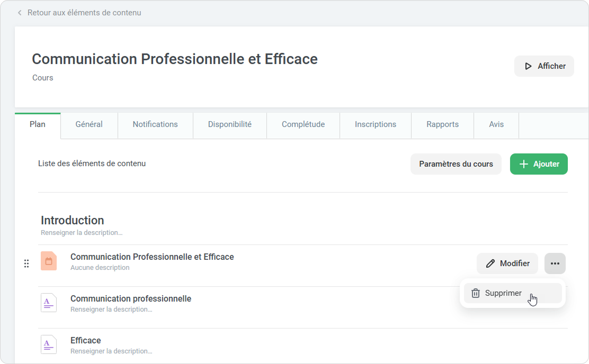Click the Afficher play button

pyautogui.click(x=544, y=66)
